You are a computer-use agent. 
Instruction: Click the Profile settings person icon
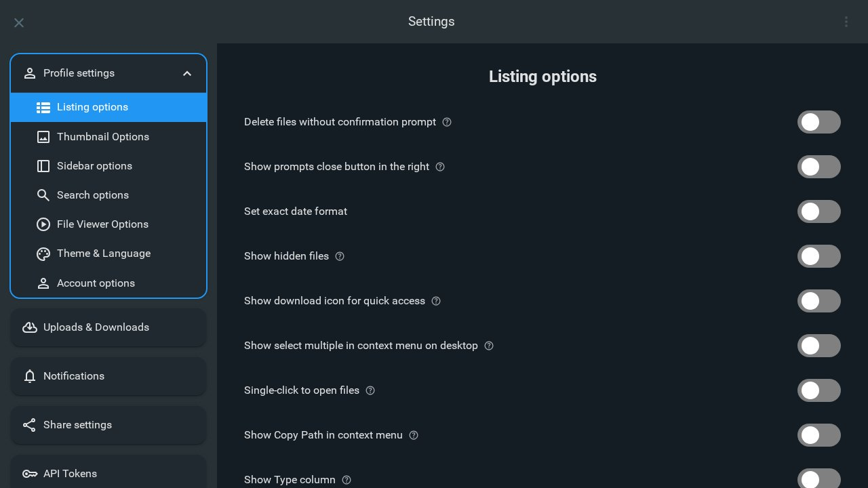[x=30, y=73]
